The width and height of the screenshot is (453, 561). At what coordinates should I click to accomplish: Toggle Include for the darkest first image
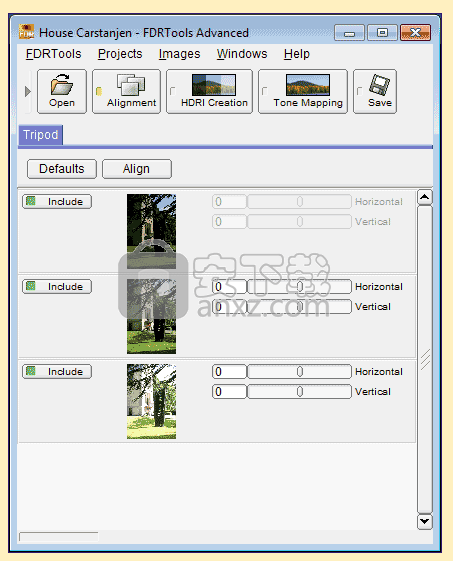57,201
